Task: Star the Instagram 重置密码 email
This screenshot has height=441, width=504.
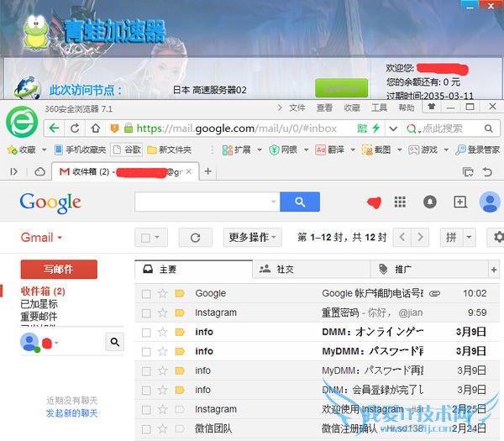Action: [x=163, y=312]
